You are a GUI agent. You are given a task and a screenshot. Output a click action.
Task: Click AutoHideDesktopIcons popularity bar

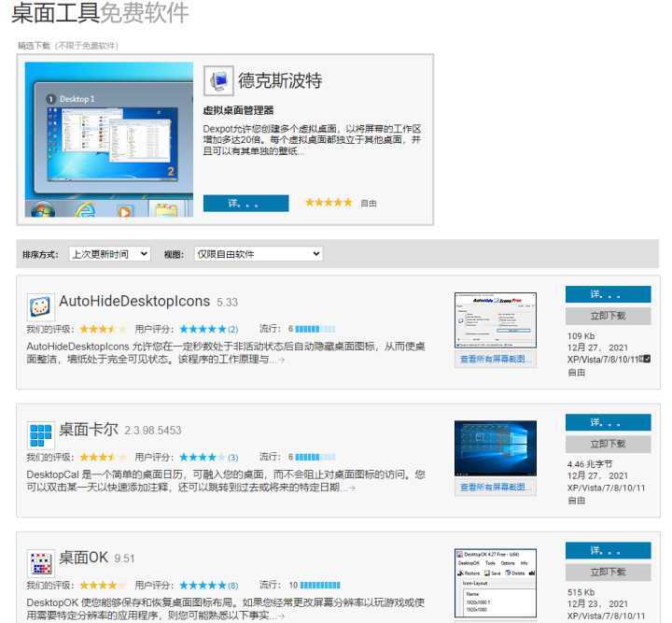[x=315, y=330]
